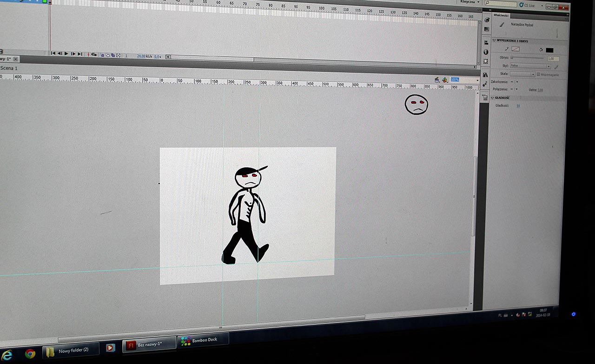Open the Color palette panel icon
Image resolution: width=595 pixels, height=364 pixels.
(487, 19)
